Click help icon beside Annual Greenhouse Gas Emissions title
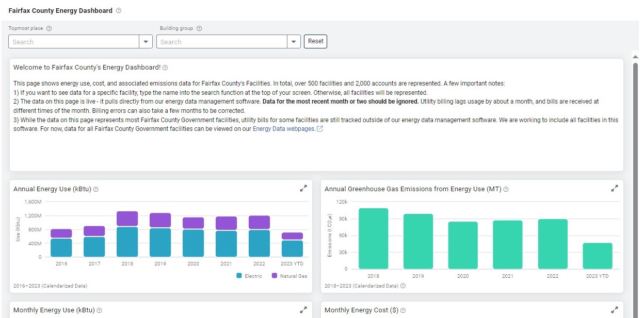The image size is (644, 318). pos(506,189)
